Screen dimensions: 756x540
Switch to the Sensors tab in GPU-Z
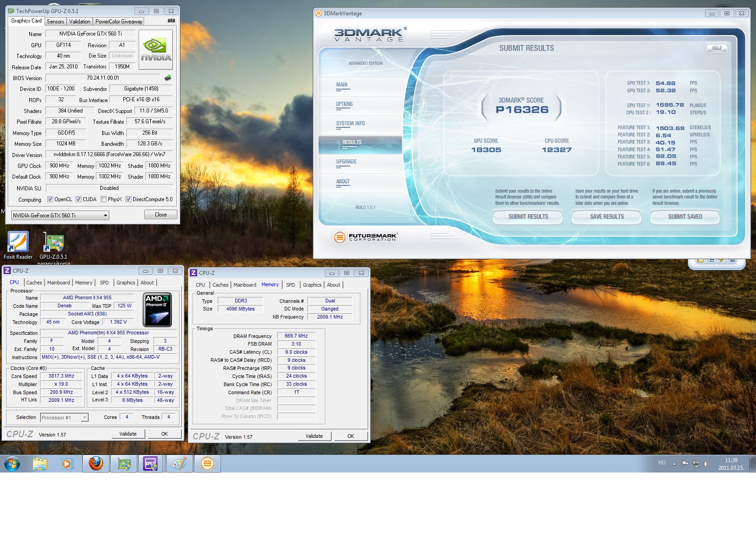coord(55,22)
